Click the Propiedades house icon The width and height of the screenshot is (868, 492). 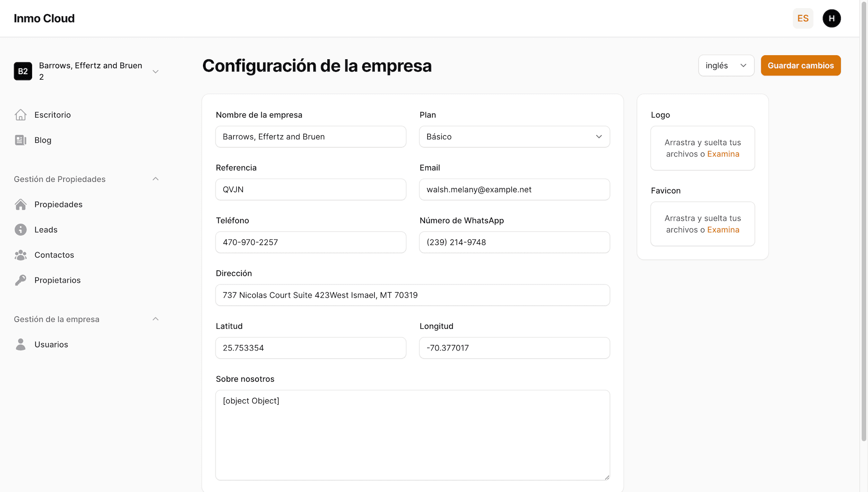pyautogui.click(x=20, y=204)
